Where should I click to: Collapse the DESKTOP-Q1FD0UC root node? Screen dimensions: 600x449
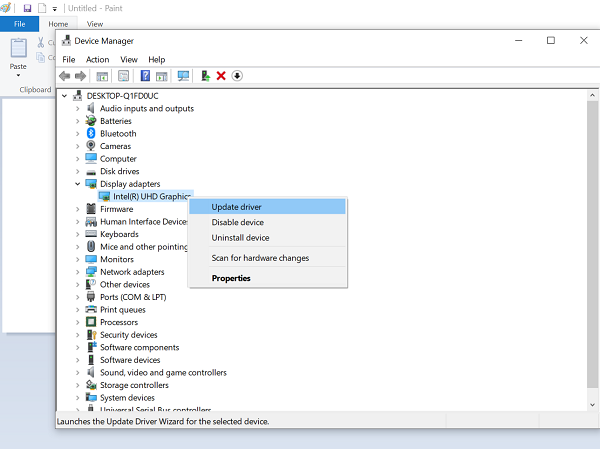(x=66, y=96)
